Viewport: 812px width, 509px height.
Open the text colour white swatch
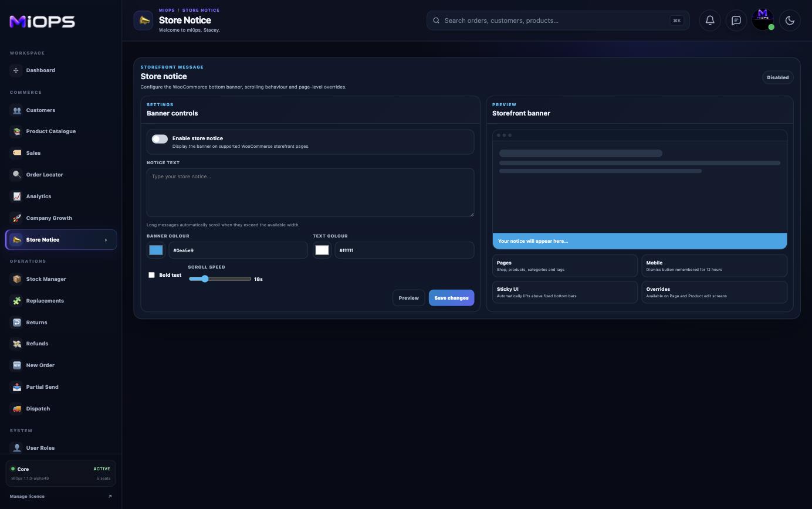click(322, 250)
